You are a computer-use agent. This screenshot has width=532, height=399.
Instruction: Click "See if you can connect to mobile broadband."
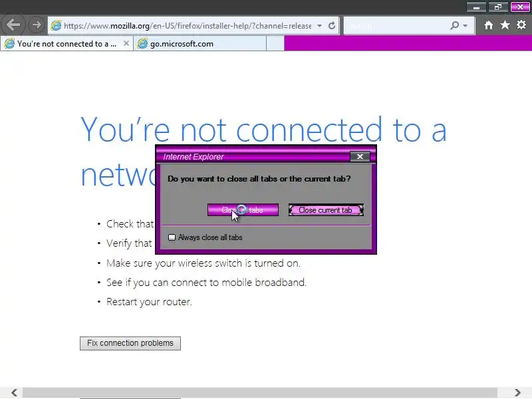pos(206,282)
